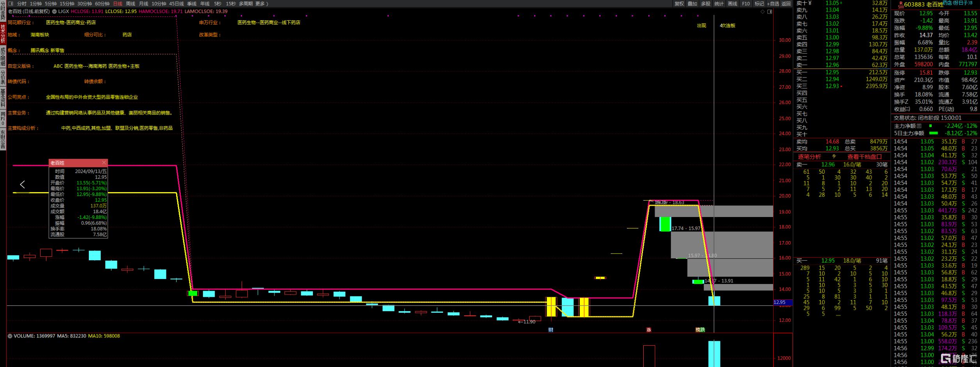Switch to 30分钟 period

[x=84, y=4]
